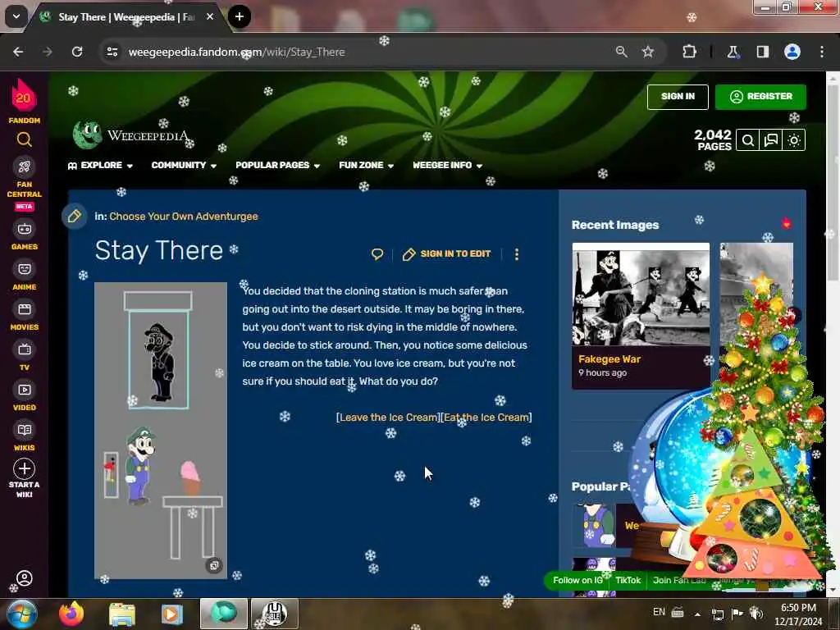The height and width of the screenshot is (630, 840).
Task: Click the page edit pencil icon
Action: [74, 217]
